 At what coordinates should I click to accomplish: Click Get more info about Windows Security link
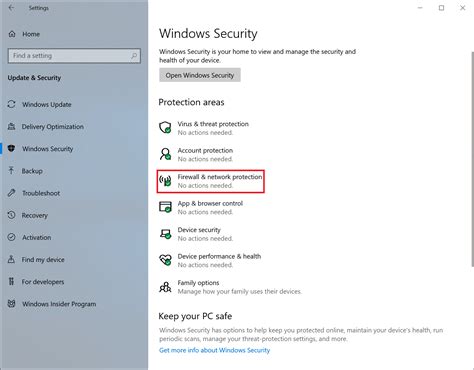(214, 350)
